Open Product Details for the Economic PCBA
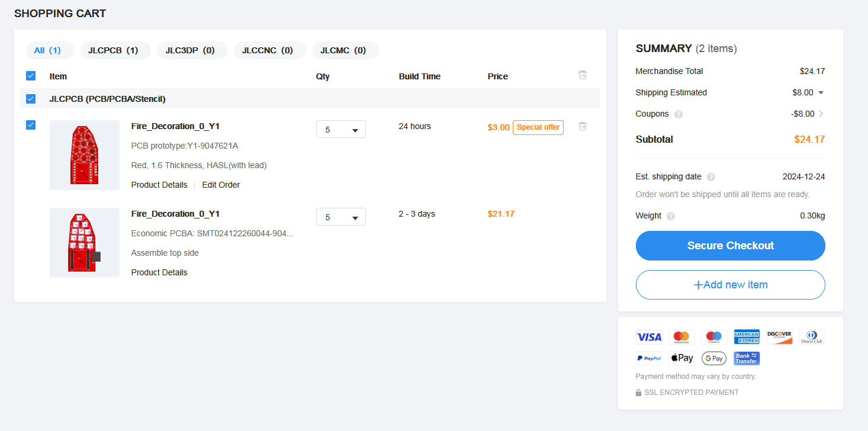This screenshot has width=868, height=431. (x=159, y=272)
